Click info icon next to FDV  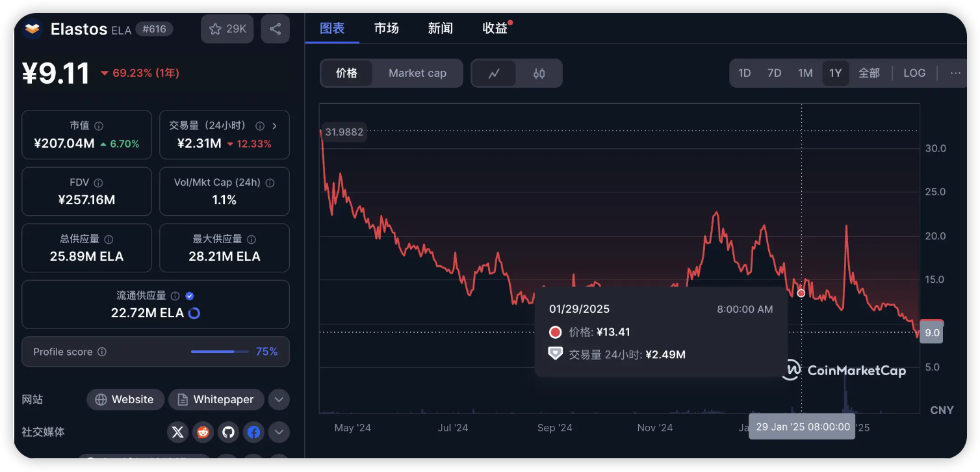(x=98, y=183)
